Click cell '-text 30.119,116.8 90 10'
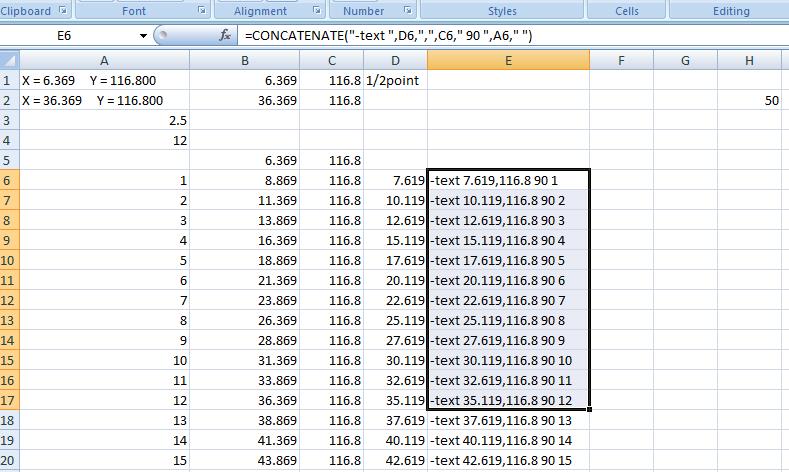 (508, 360)
